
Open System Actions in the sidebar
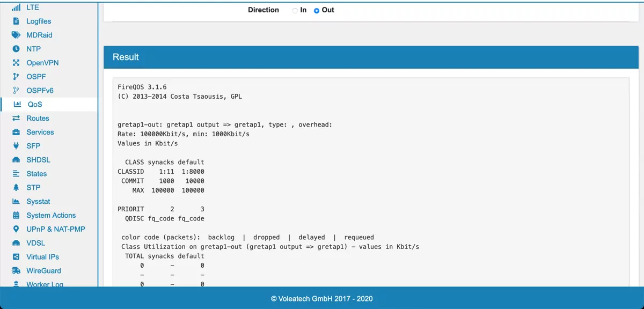click(x=51, y=215)
